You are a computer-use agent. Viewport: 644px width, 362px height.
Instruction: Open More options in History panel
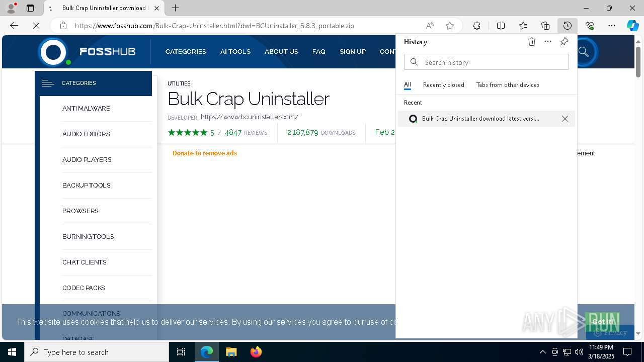548,42
